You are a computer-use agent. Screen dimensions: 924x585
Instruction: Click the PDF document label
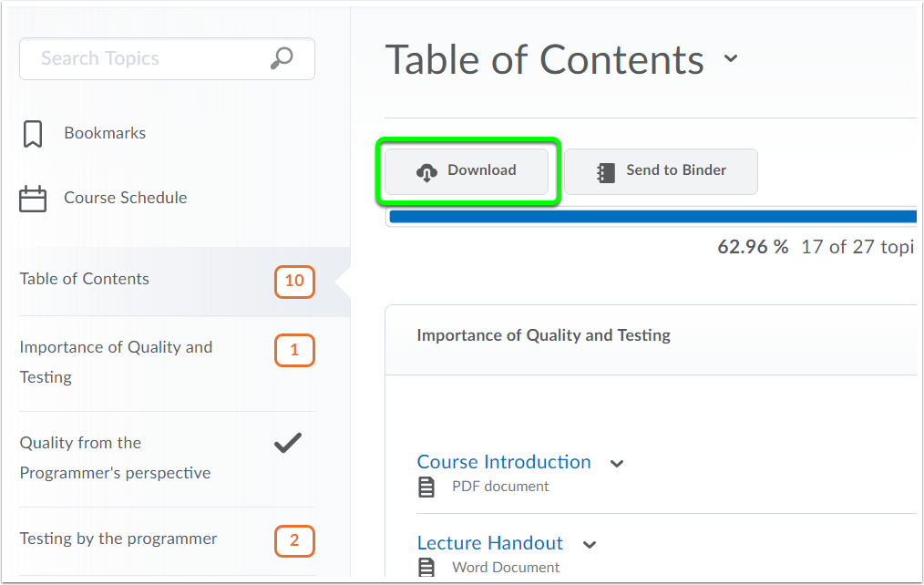(500, 487)
